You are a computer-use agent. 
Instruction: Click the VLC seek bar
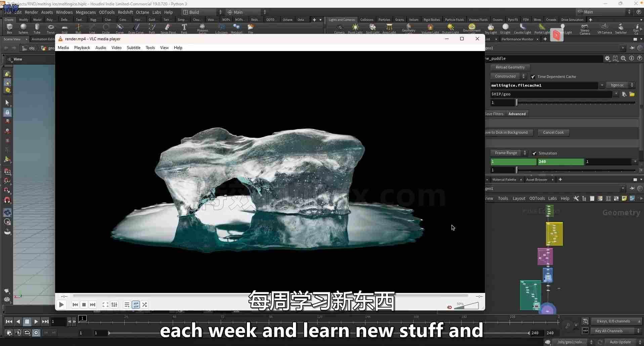click(270, 296)
